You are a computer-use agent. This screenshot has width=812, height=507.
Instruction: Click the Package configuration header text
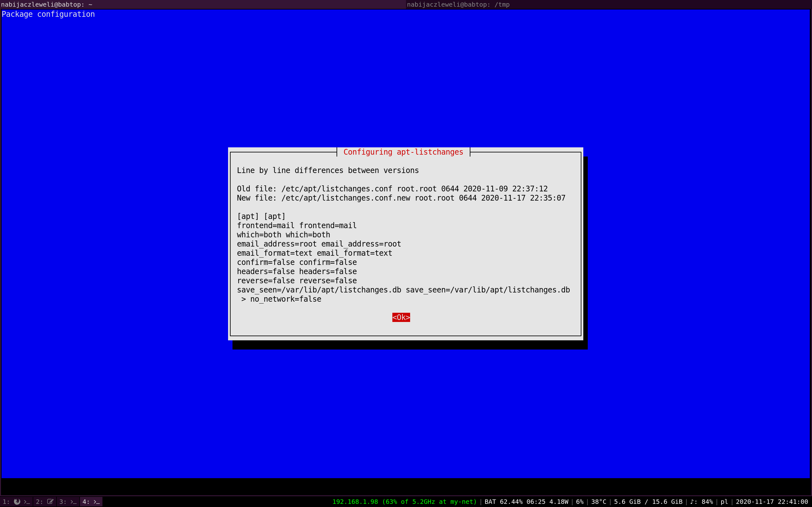tap(48, 14)
